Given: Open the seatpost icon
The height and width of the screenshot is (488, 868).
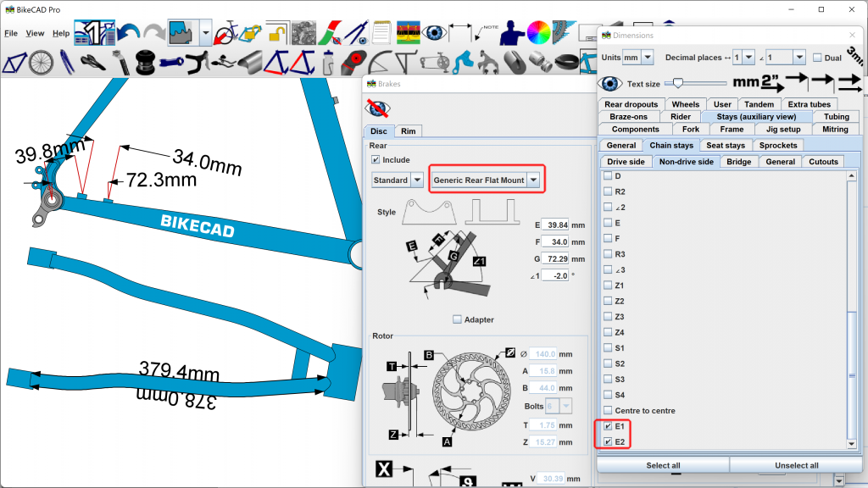Looking at the screenshot, I should tap(120, 63).
